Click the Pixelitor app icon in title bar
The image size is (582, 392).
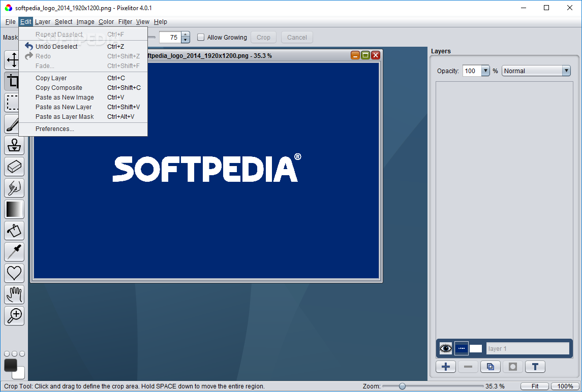(8, 8)
